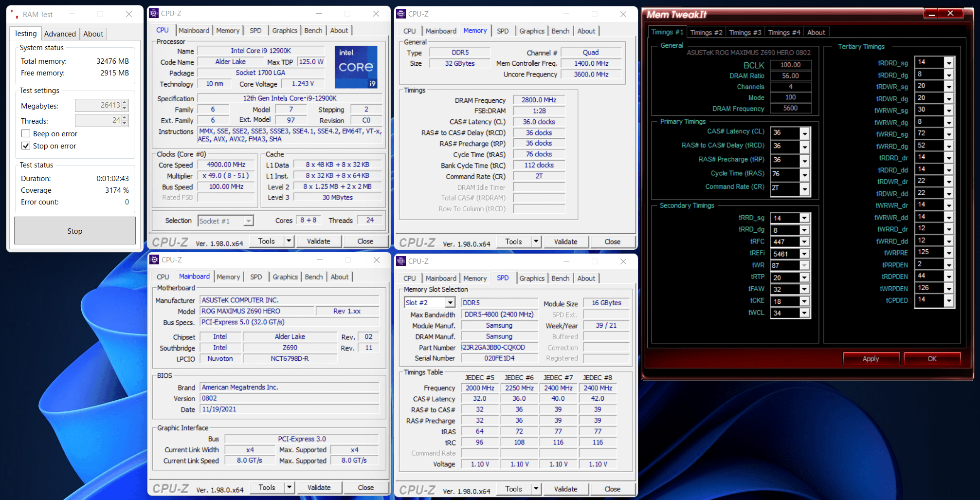The image size is (980, 500).
Task: Enable the Beep on error checkbox
Action: coord(26,133)
